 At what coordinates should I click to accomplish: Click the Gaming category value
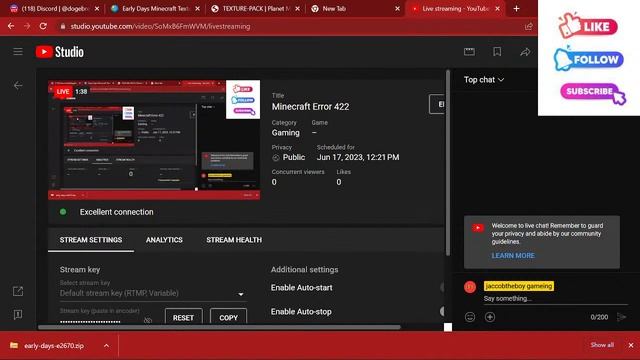click(286, 133)
